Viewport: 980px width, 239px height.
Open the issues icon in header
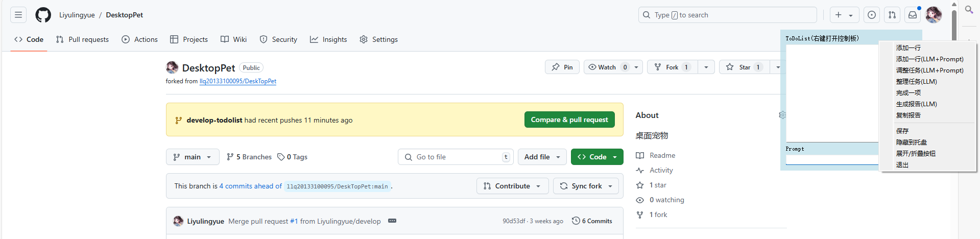(872, 15)
